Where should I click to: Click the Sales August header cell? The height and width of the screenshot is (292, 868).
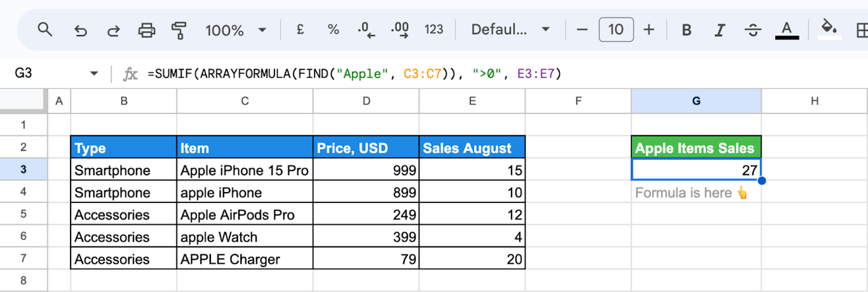pos(472,148)
